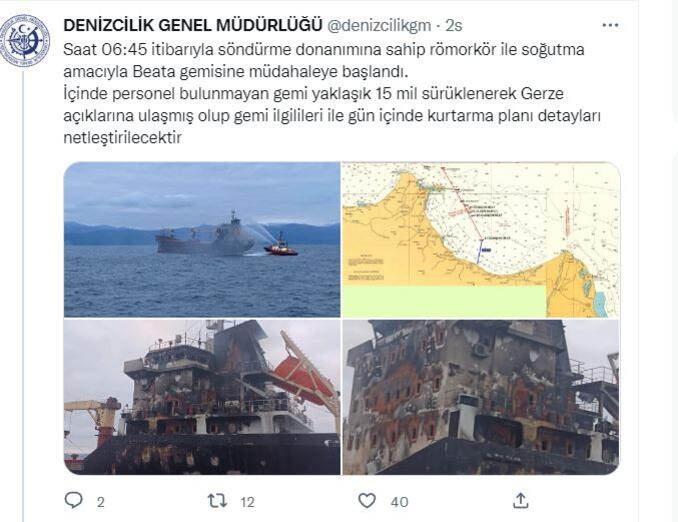Click the like count 40
The image size is (678, 522).
pyautogui.click(x=399, y=502)
